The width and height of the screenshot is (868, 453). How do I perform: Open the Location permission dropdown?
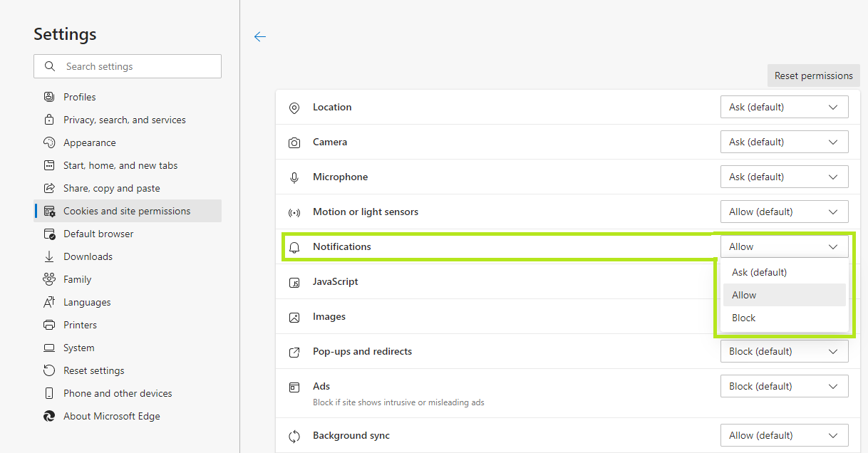coord(784,107)
